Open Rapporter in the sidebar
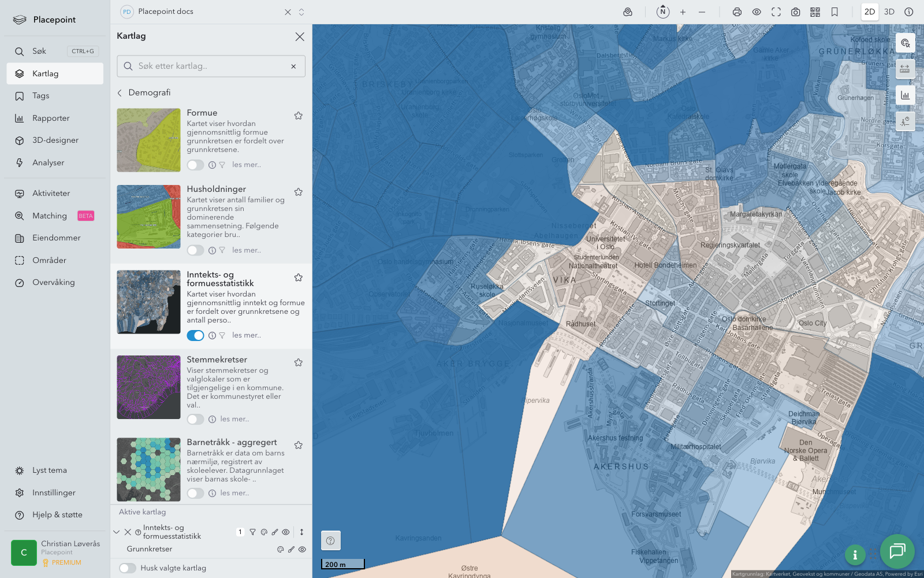 click(x=51, y=118)
